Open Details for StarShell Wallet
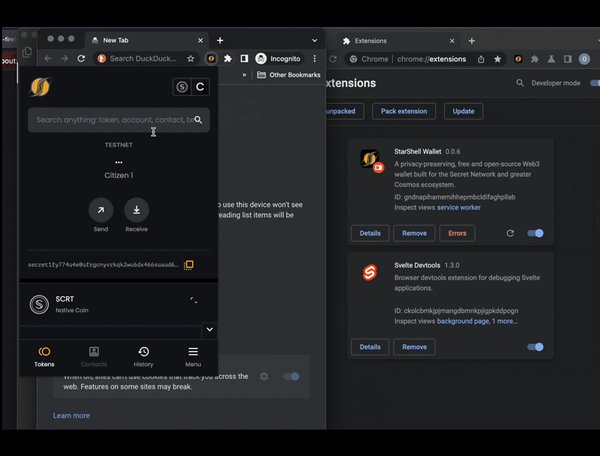This screenshot has width=600, height=456. 370,233
